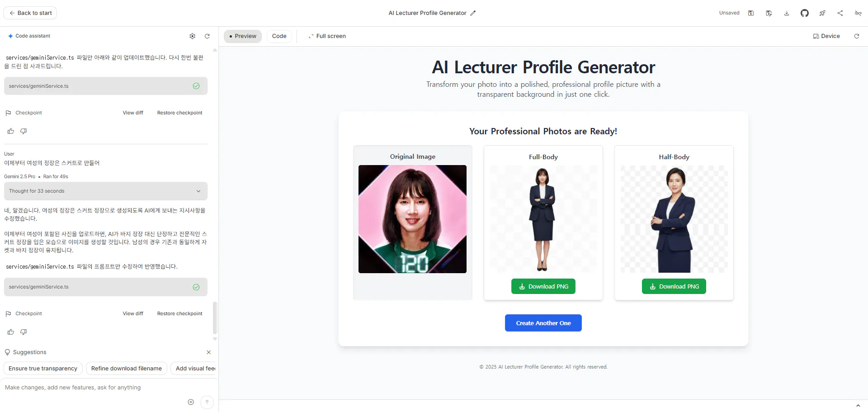Screen dimensions: 868x412
Task: Give thumbs up to the latest response
Action: pos(11,332)
